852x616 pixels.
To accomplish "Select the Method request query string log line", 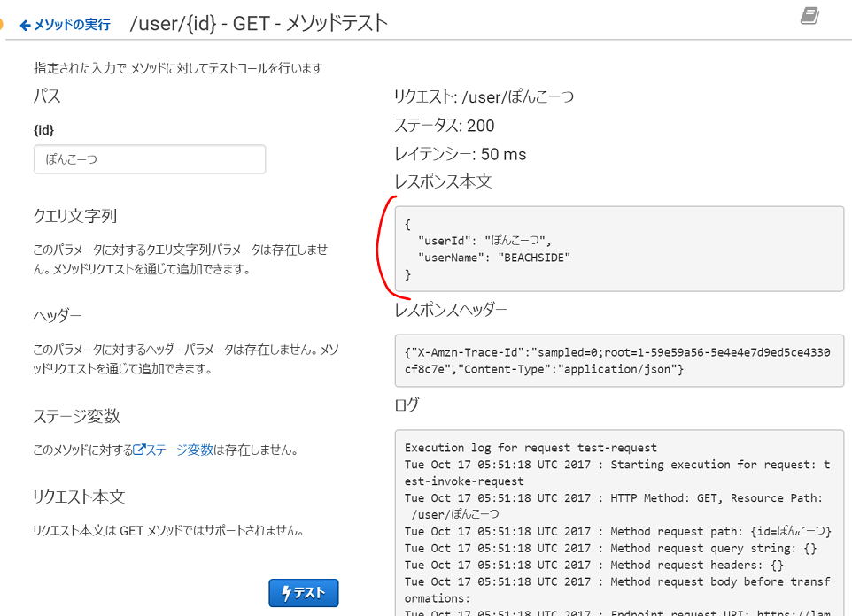I will pyautogui.click(x=611, y=548).
